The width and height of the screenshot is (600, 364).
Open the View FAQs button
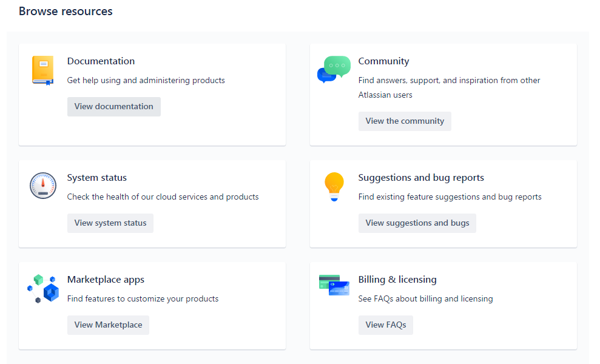pyautogui.click(x=386, y=325)
